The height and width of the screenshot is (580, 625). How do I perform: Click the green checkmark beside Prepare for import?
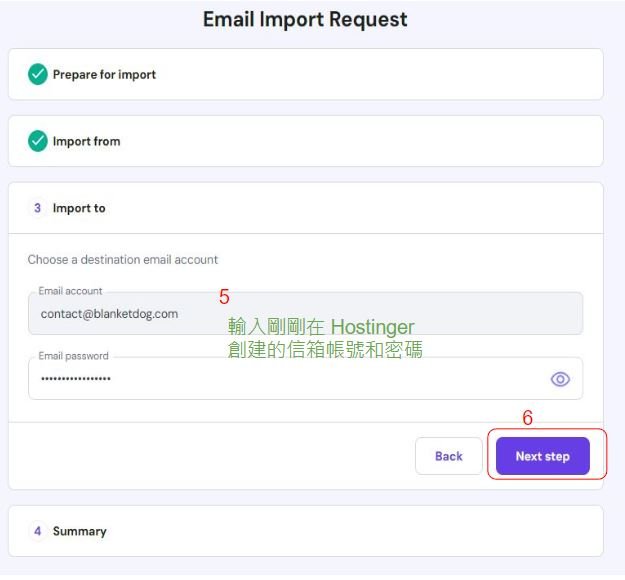pyautogui.click(x=38, y=74)
